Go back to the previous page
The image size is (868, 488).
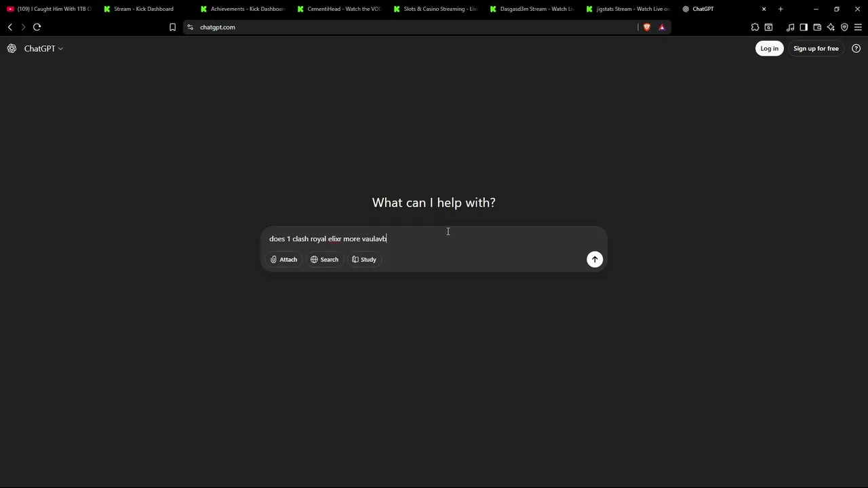click(10, 27)
